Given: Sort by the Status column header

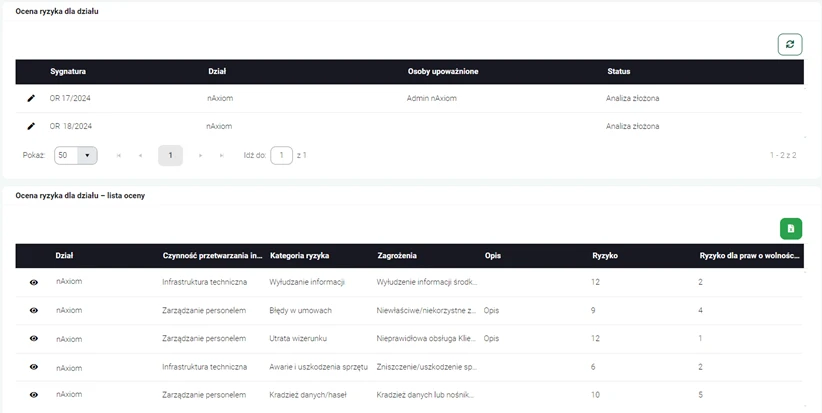Looking at the screenshot, I should click(x=618, y=72).
